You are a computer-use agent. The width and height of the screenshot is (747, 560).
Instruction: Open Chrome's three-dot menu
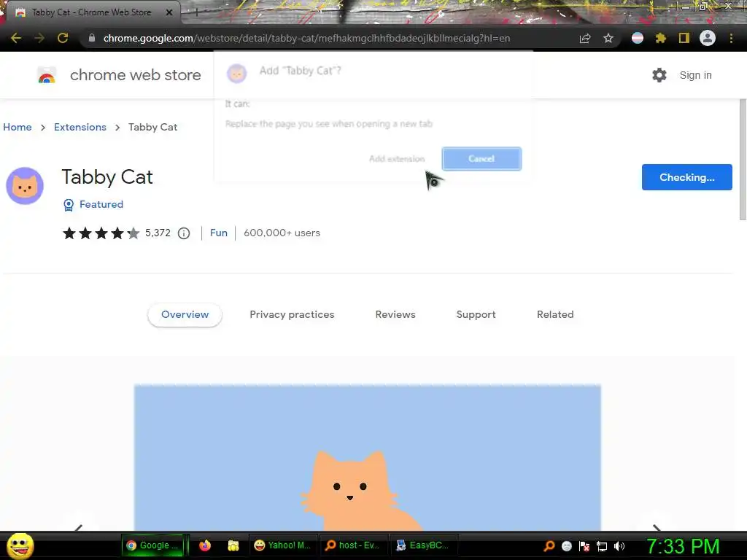(x=731, y=38)
